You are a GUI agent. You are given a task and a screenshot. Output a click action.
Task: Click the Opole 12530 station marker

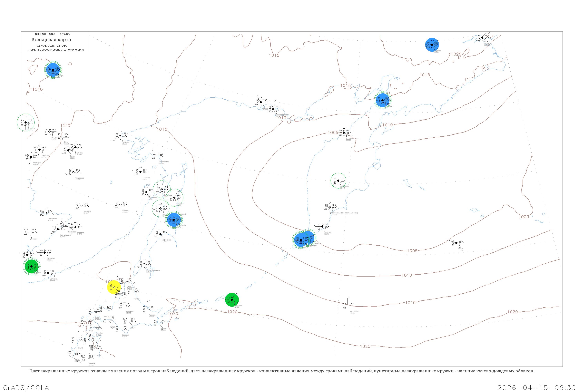(456, 243)
